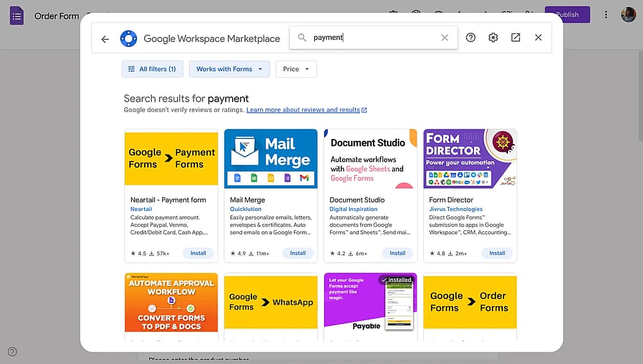Close the Marketplace dialog
The height and width of the screenshot is (364, 643).
538,38
